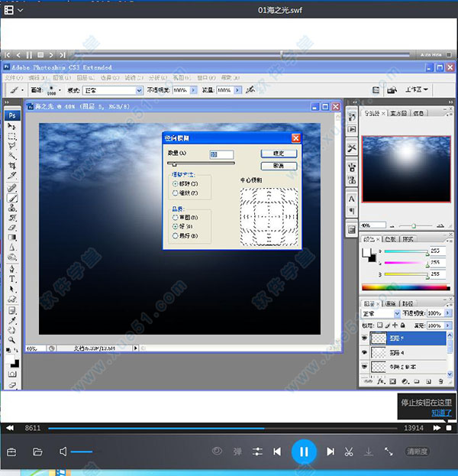Open blend mode dropdown in options bar

[x=139, y=90]
